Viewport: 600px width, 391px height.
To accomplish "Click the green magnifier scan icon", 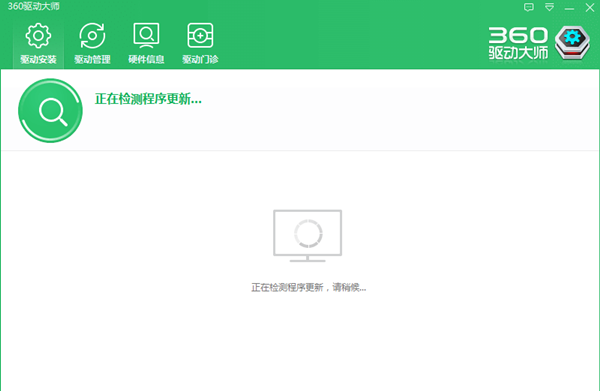I will tap(51, 111).
